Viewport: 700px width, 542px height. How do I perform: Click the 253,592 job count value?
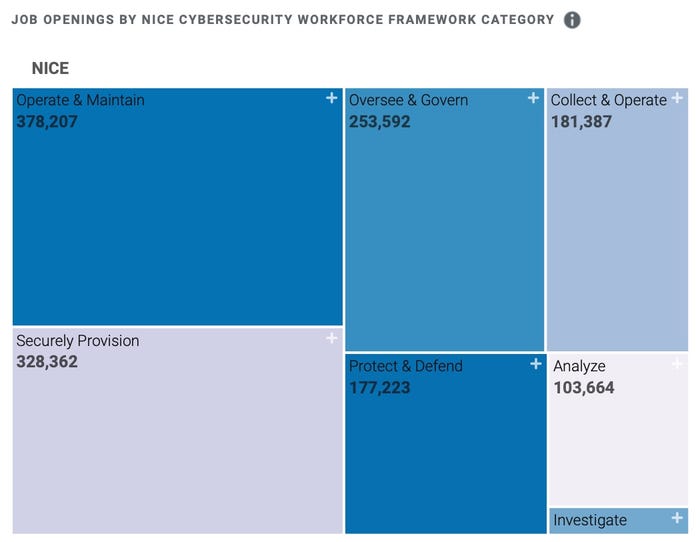[379, 121]
